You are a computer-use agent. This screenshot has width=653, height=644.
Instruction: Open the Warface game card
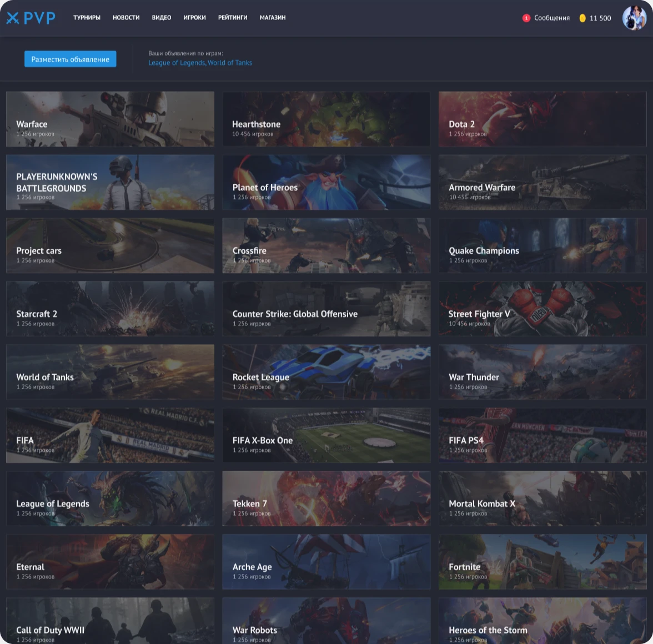[110, 119]
